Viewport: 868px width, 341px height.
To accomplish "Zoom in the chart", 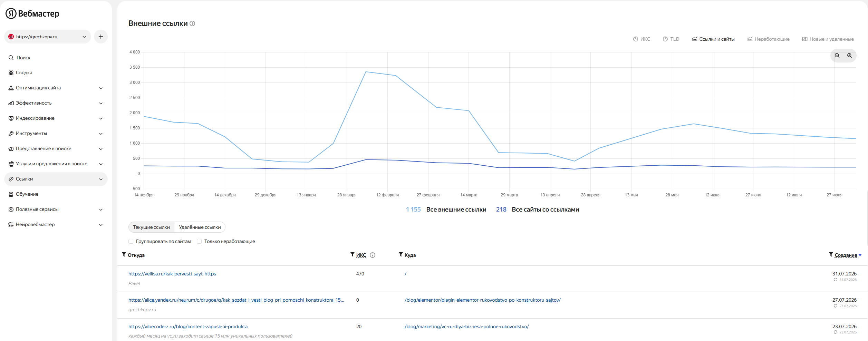I will 849,56.
